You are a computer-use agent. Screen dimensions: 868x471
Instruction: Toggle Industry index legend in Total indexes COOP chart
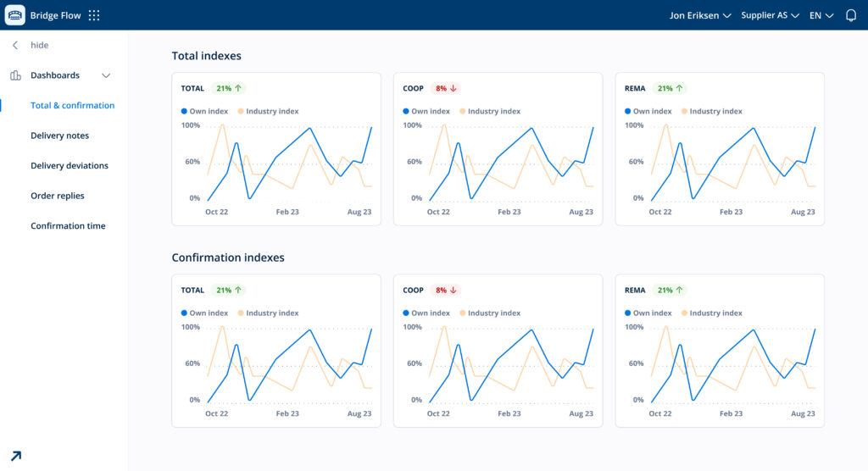pyautogui.click(x=490, y=111)
